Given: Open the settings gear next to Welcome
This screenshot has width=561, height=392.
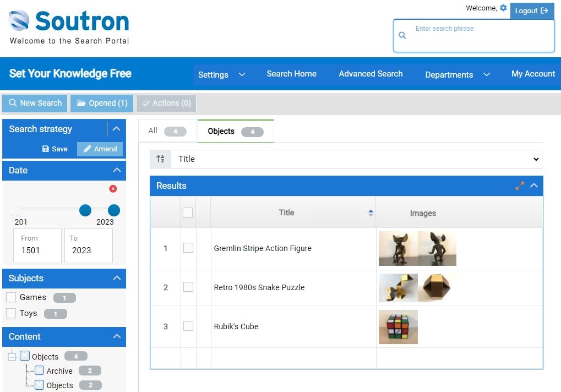Looking at the screenshot, I should [x=503, y=8].
